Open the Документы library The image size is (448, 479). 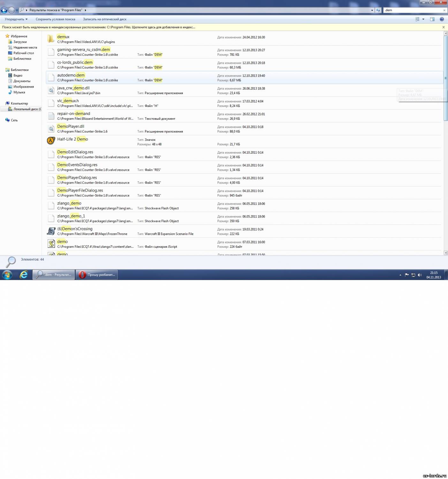coord(22,81)
